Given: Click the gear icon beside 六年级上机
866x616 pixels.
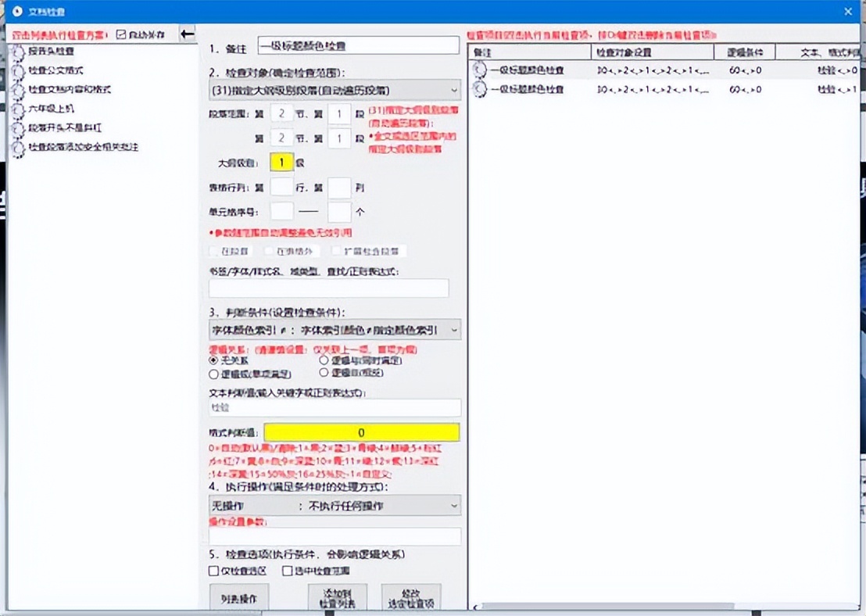Looking at the screenshot, I should 18,109.
